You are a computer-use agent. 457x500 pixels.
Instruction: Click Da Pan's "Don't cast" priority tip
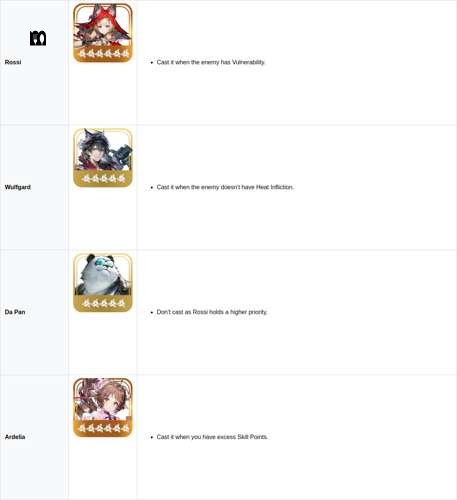[x=212, y=312]
